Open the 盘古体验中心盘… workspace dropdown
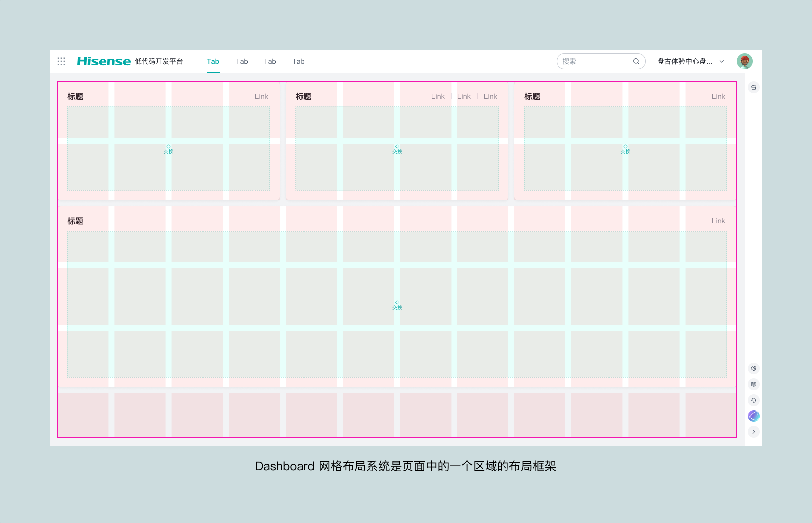The height and width of the screenshot is (523, 812). pyautogui.click(x=691, y=61)
